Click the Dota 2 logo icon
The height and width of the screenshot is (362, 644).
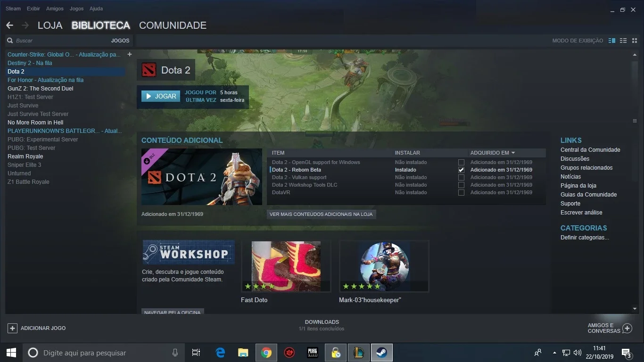coord(149,70)
